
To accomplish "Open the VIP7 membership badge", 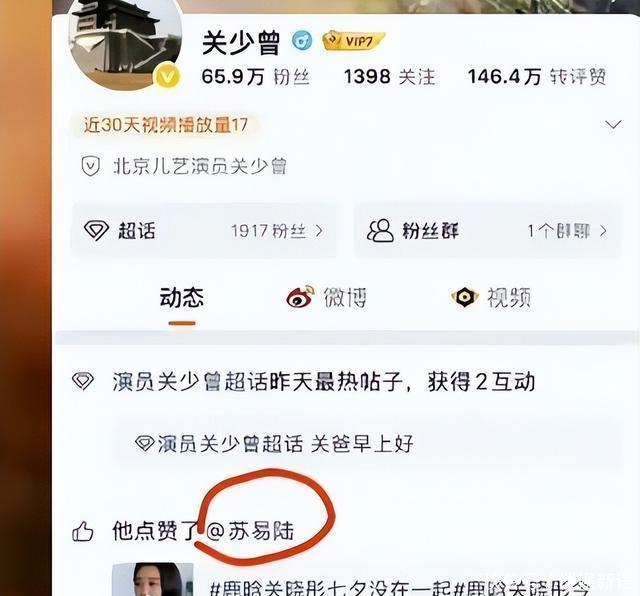I will [x=353, y=41].
